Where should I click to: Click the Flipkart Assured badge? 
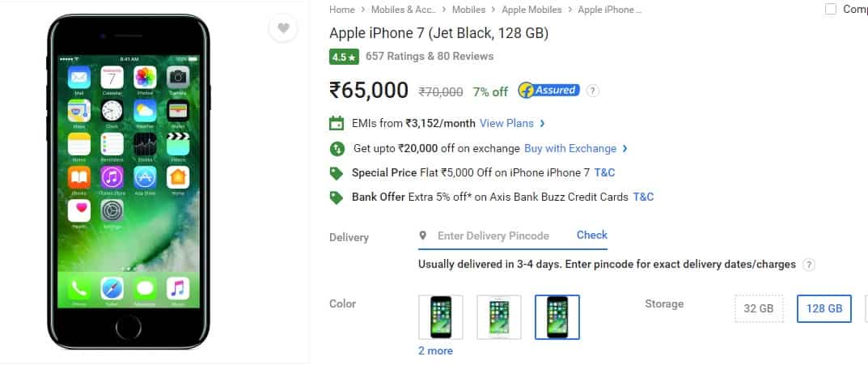click(x=548, y=91)
